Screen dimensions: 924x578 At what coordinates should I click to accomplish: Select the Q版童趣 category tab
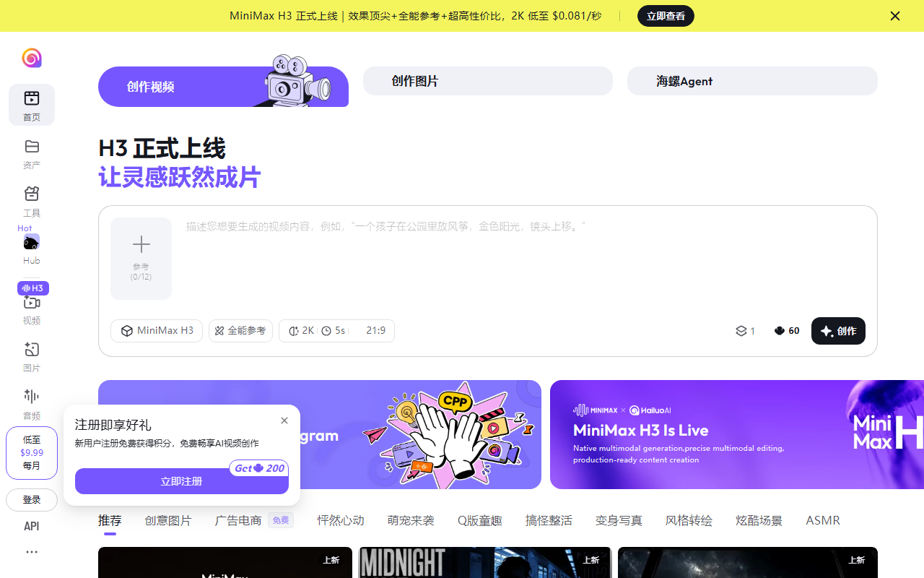(480, 520)
